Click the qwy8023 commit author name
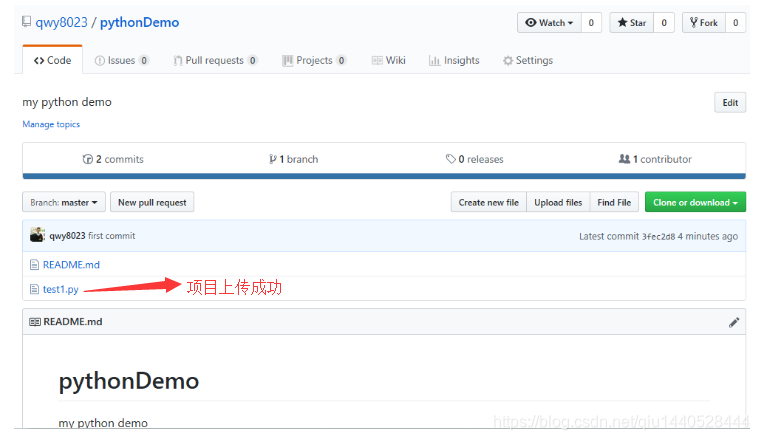759x440 pixels. point(67,236)
